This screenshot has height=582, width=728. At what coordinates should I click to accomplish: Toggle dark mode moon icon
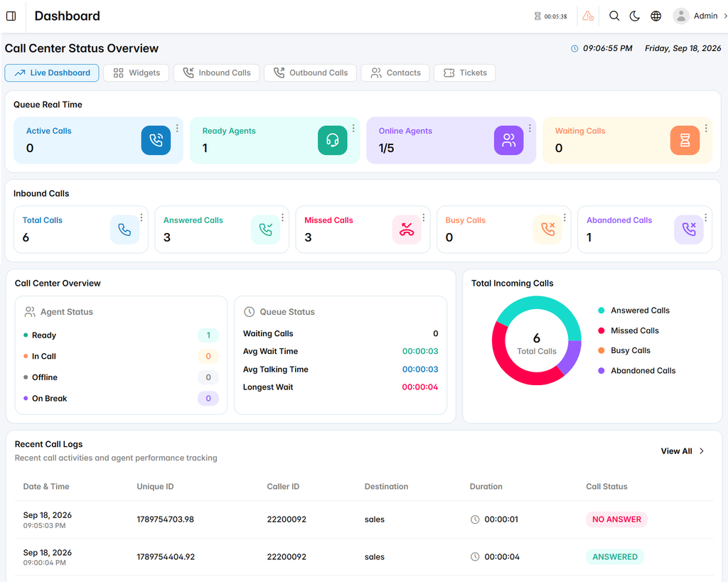tap(635, 16)
